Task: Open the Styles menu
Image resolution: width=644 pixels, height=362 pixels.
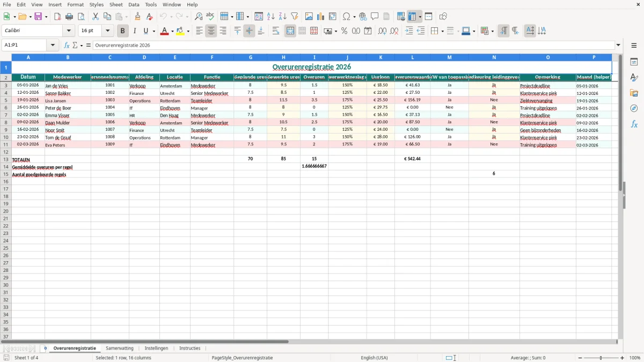Action: [97, 4]
